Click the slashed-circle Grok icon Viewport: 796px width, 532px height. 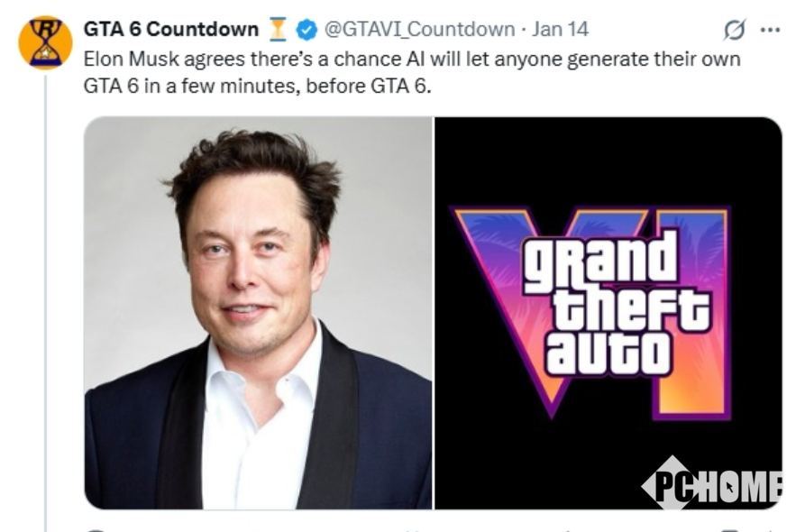(735, 31)
